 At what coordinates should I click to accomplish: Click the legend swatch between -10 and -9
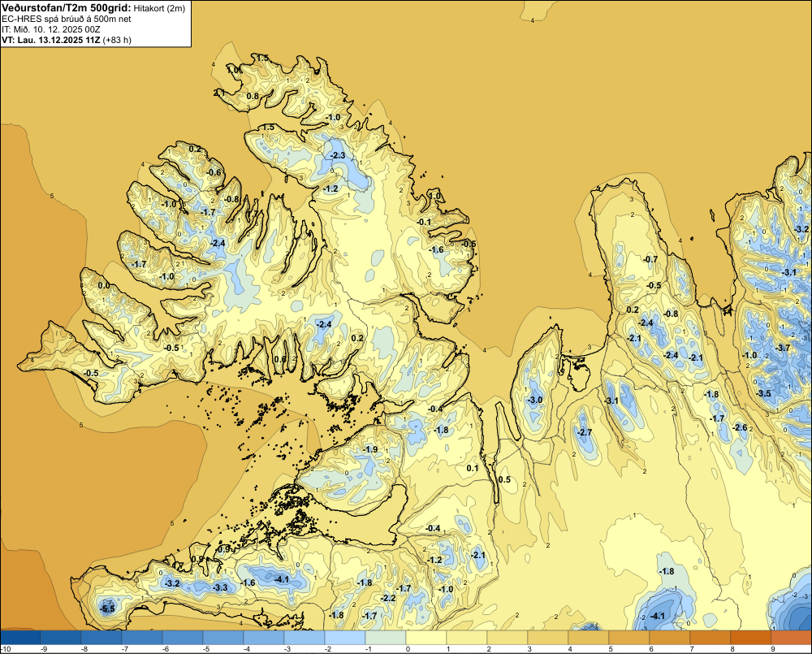[20, 637]
